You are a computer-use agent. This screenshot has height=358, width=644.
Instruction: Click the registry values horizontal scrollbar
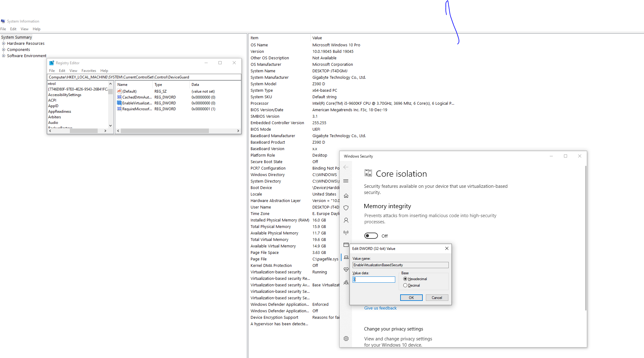(165, 131)
